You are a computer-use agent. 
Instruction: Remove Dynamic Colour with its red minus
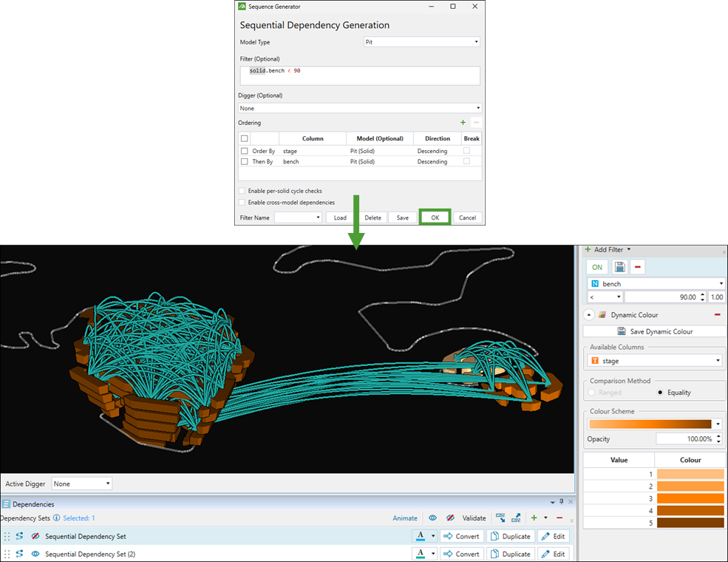[x=717, y=315]
